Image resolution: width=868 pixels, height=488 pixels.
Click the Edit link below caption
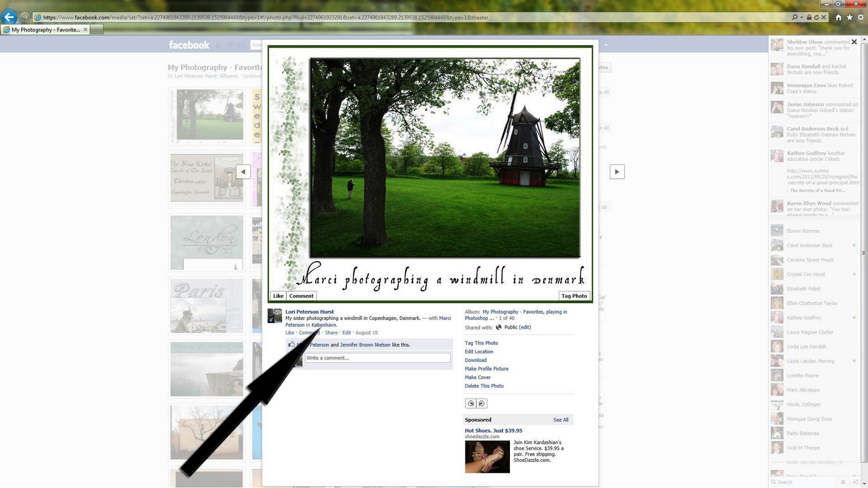click(346, 332)
